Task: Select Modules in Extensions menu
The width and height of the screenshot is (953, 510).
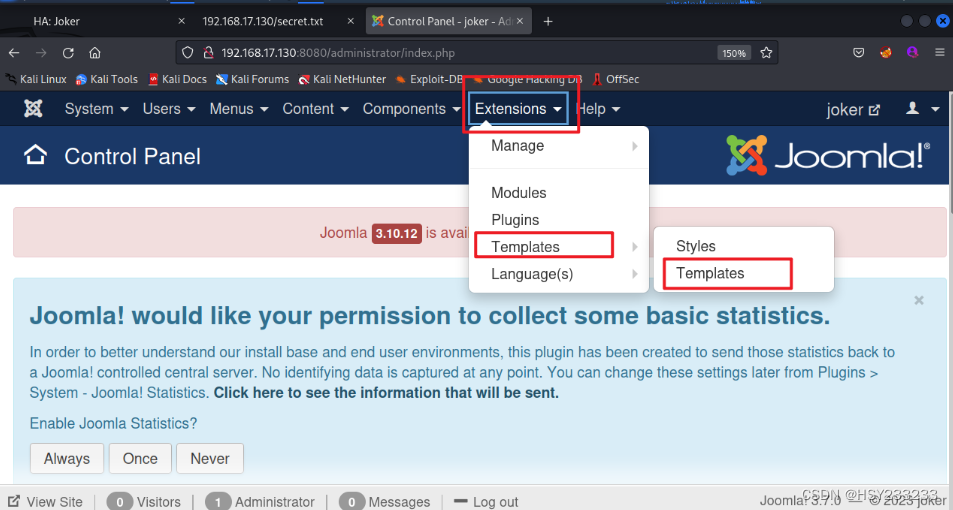Action: click(518, 193)
